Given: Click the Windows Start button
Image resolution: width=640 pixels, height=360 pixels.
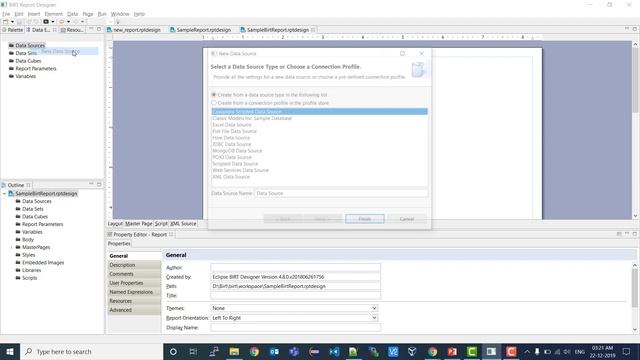Looking at the screenshot, I should (10, 351).
